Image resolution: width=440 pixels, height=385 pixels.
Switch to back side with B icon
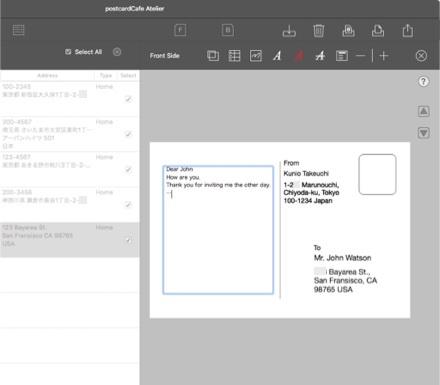(228, 30)
